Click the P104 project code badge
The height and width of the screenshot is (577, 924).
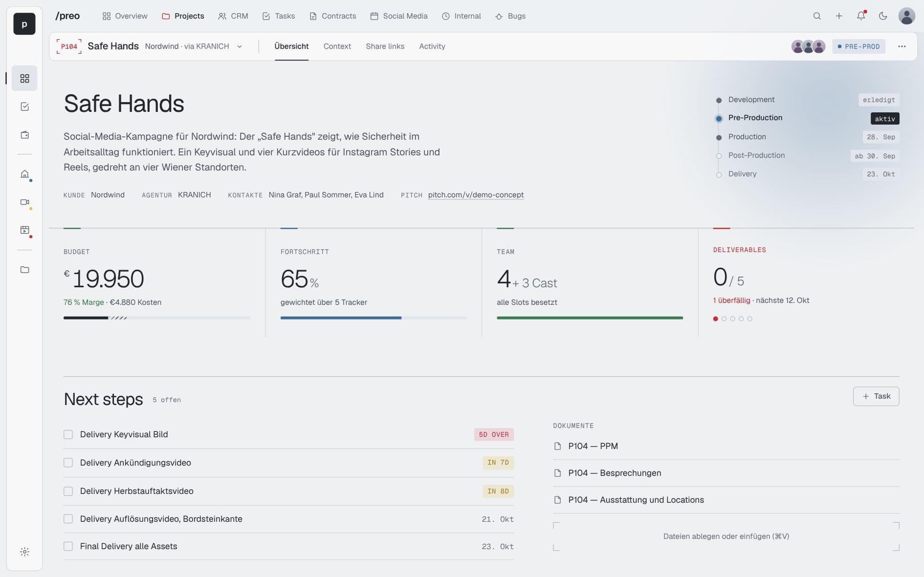pyautogui.click(x=69, y=46)
